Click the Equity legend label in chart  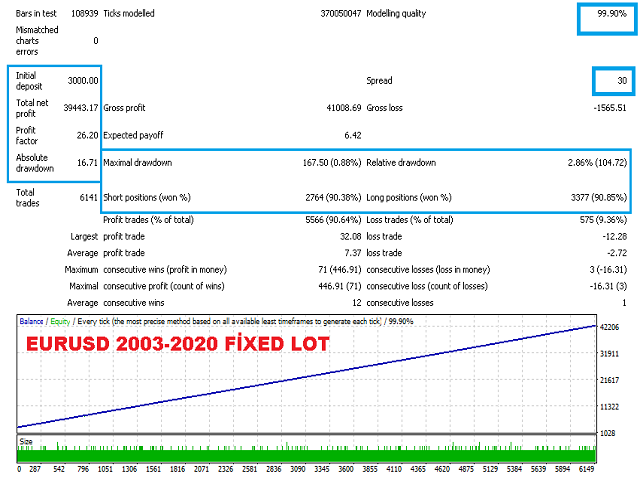pyautogui.click(x=60, y=322)
